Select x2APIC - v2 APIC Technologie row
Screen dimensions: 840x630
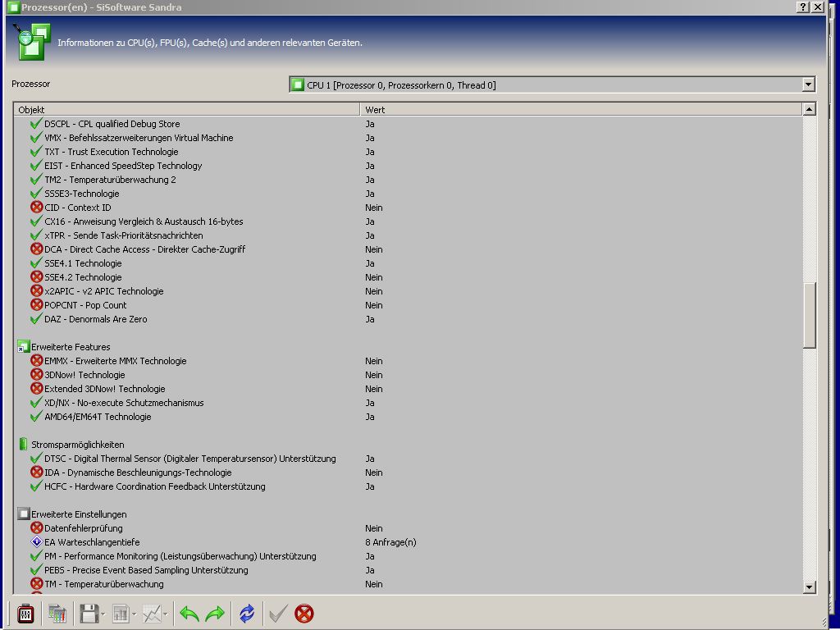[x=104, y=291]
